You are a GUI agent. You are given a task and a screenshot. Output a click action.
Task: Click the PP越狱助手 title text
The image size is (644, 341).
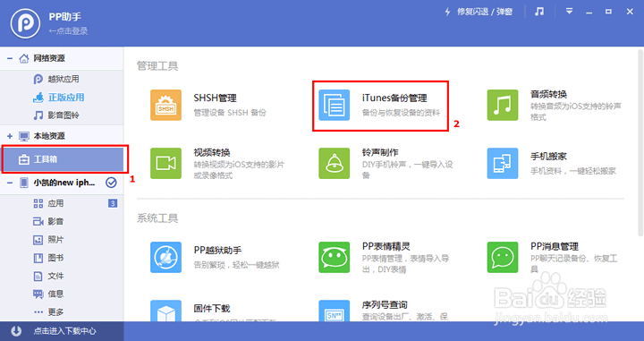(217, 251)
